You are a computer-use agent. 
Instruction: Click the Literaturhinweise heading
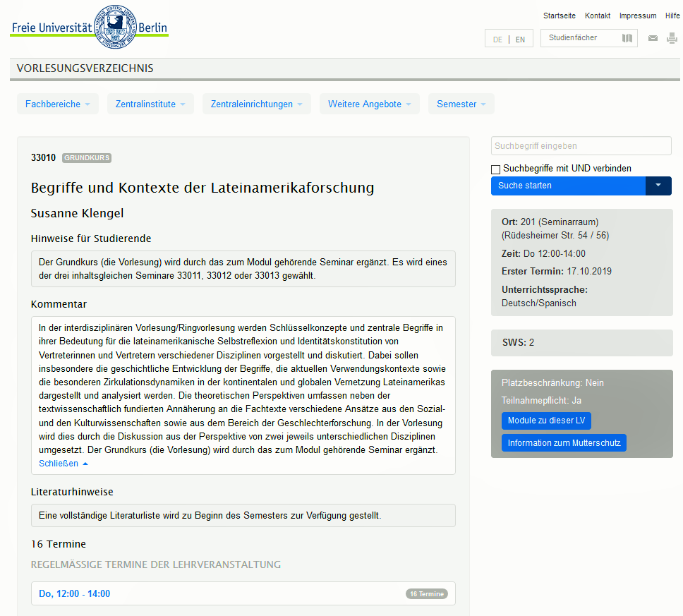pyautogui.click(x=72, y=492)
